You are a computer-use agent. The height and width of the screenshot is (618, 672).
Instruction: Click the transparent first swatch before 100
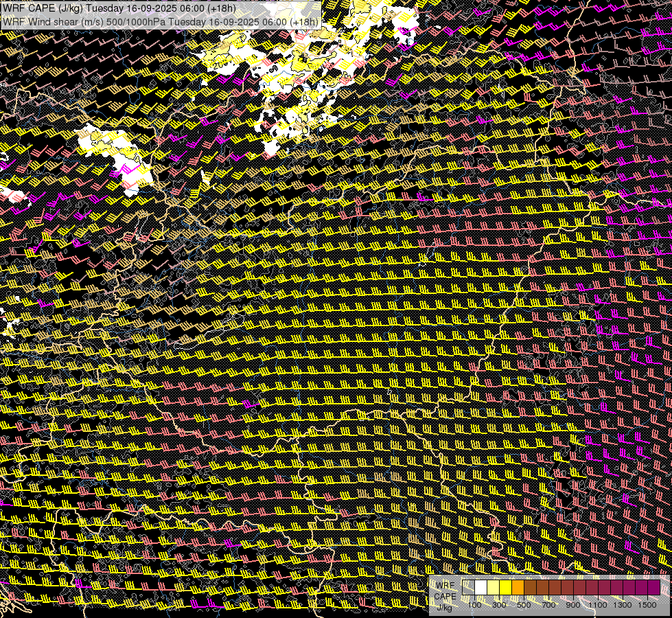(468, 587)
